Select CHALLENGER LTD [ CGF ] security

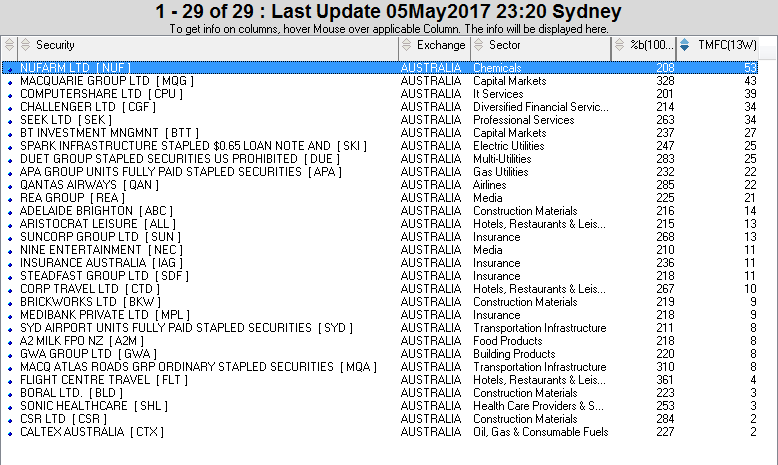pos(88,106)
